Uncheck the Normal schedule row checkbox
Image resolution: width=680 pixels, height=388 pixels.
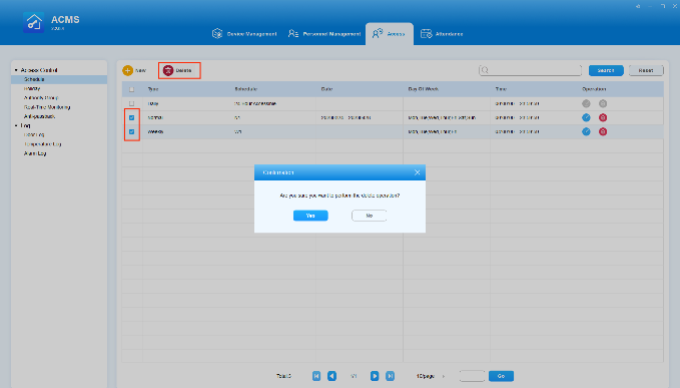tap(131, 117)
